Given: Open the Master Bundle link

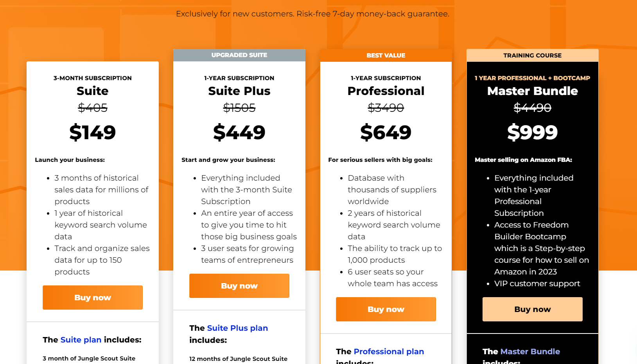Looking at the screenshot, I should click(530, 351).
